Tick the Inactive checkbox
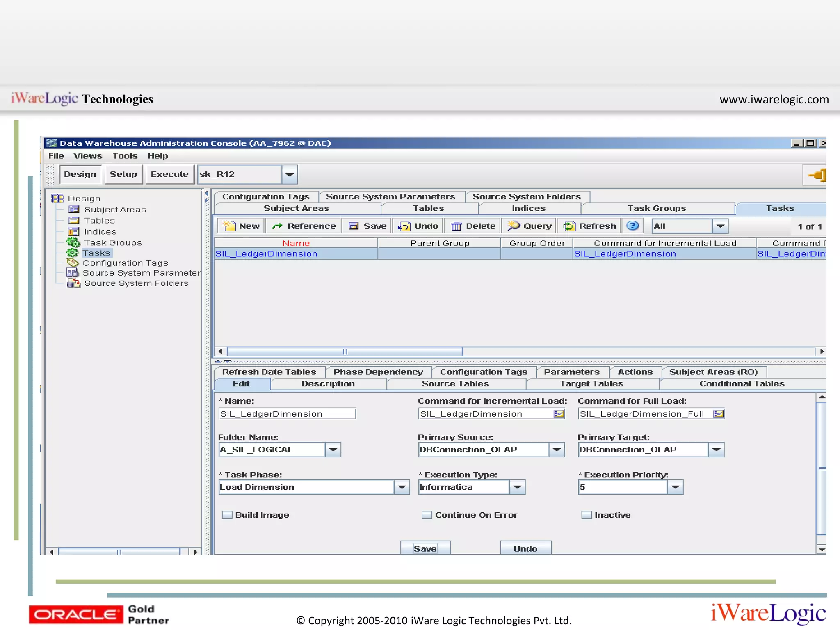This screenshot has height=630, width=840. 587,515
